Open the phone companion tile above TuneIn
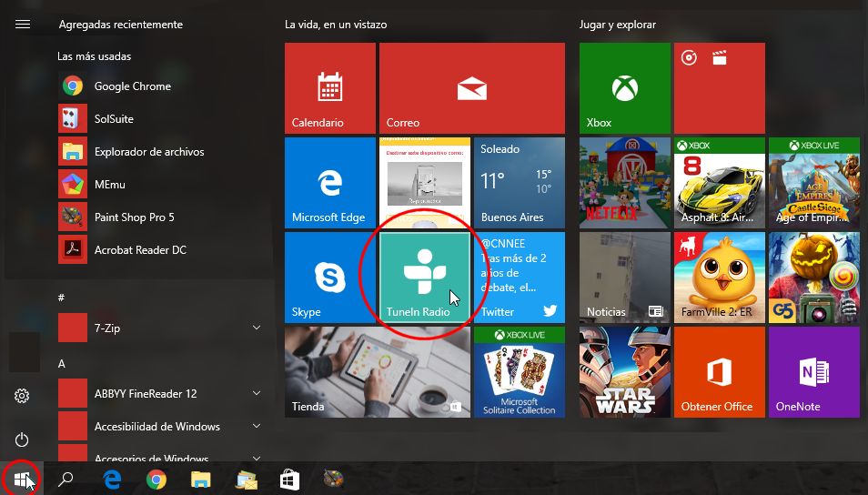Screen dimensions: 868x495 425,183
